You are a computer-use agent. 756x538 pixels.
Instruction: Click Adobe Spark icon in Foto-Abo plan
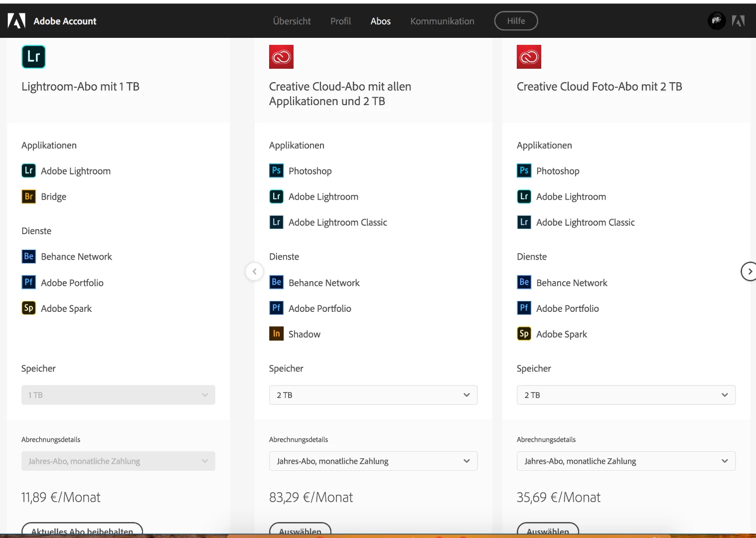(524, 334)
